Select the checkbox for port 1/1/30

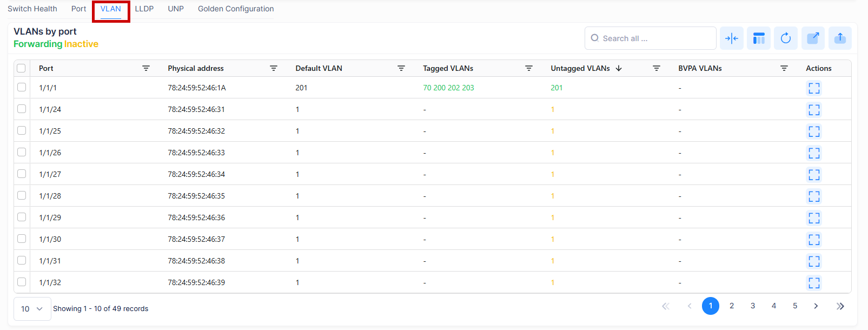(22, 239)
